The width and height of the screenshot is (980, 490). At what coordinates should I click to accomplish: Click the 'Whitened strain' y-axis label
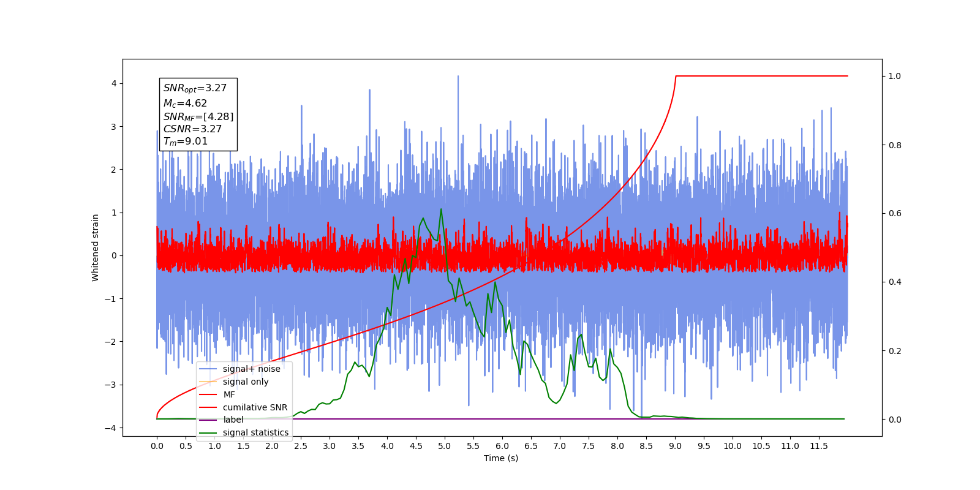96,247
